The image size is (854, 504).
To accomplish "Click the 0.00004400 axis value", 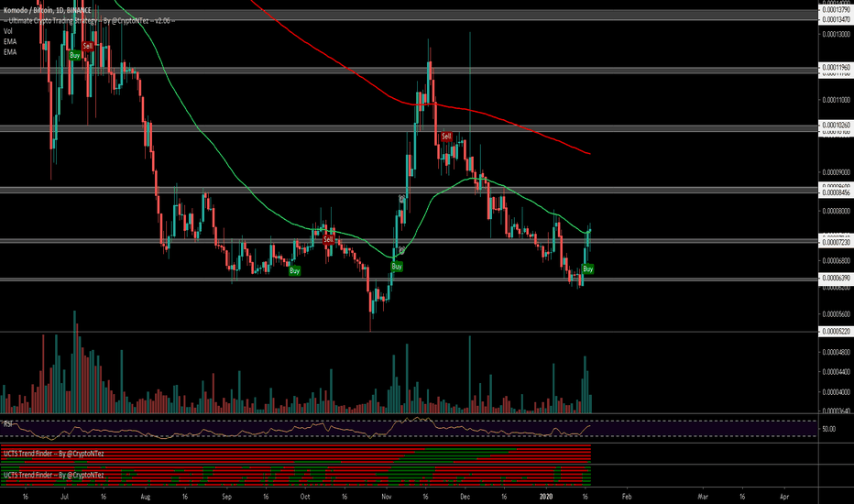I will [x=836, y=372].
